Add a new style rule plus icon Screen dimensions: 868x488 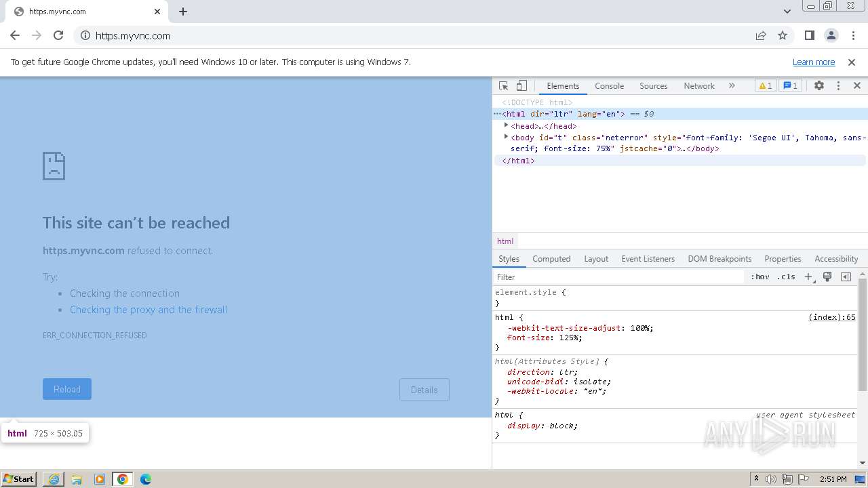(808, 277)
